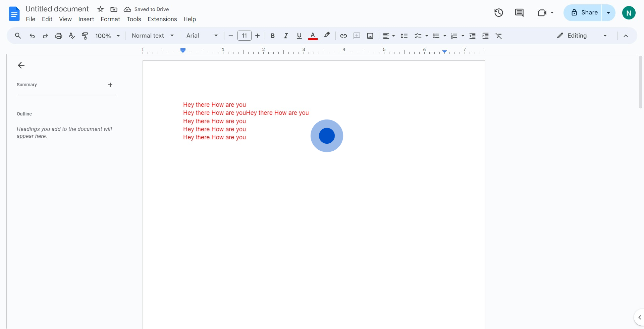Open the meeting options dropdown arrow

pos(552,13)
